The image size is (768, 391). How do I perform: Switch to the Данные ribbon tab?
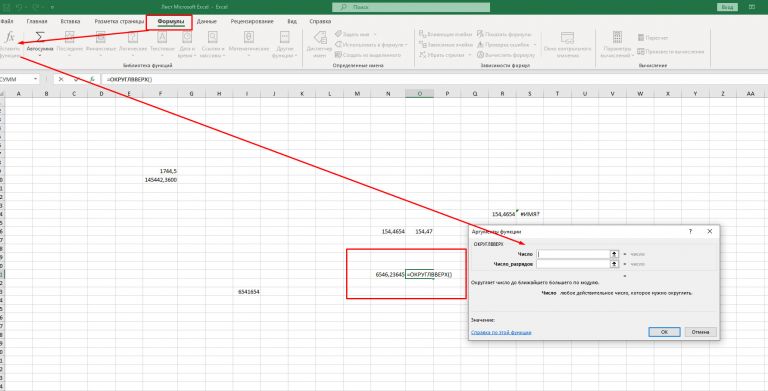coord(207,22)
